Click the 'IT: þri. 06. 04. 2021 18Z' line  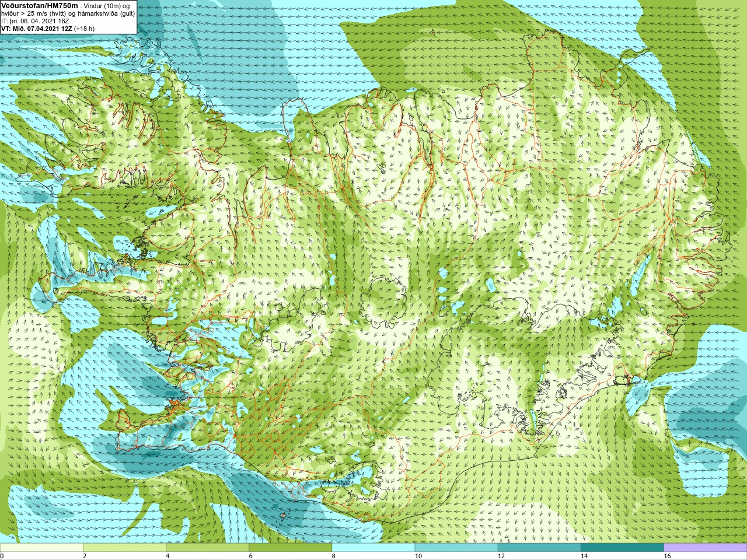coord(36,20)
